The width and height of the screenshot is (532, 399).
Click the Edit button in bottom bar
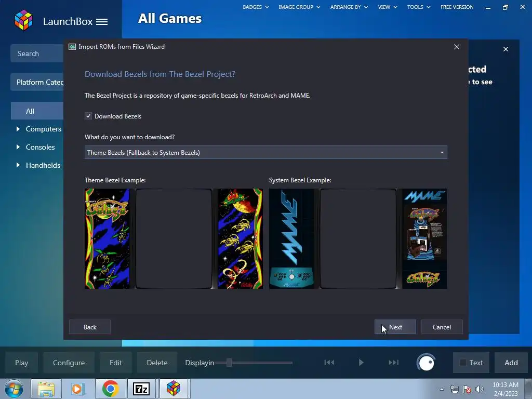[x=115, y=363]
